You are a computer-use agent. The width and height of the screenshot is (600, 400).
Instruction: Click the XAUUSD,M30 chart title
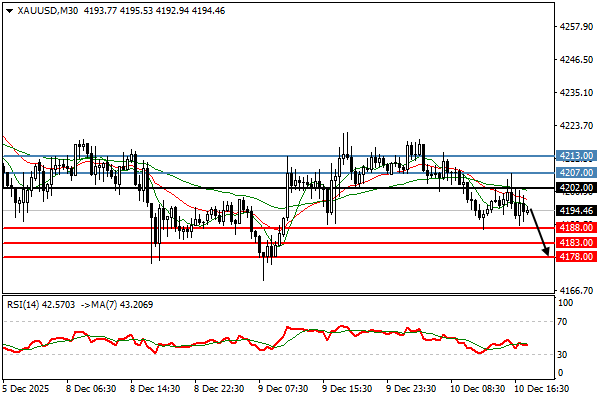coord(50,10)
